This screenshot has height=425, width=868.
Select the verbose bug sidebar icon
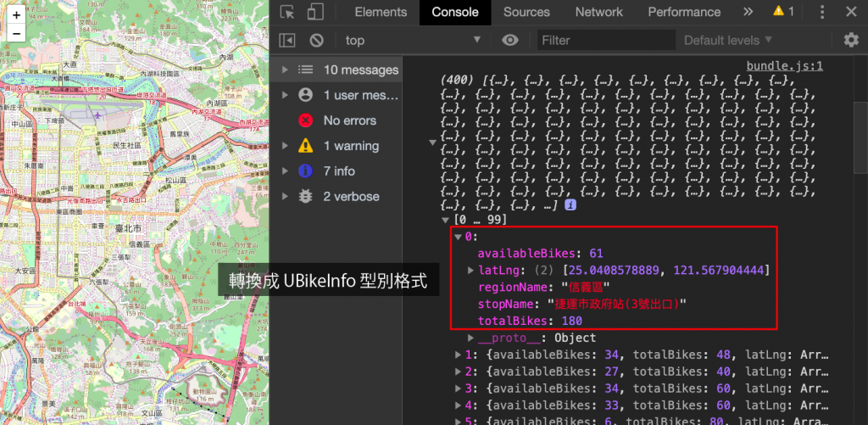point(305,196)
